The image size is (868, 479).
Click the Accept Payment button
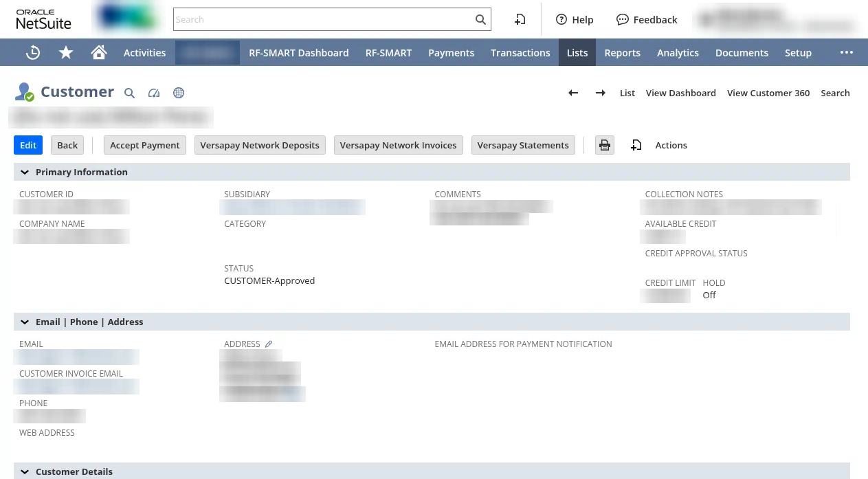pyautogui.click(x=145, y=145)
